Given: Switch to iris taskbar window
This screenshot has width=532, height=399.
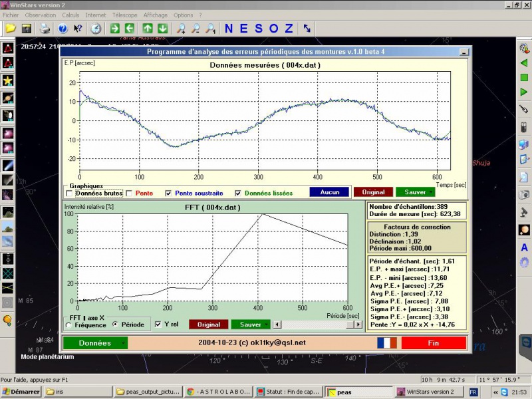Looking at the screenshot, I should click(78, 392).
